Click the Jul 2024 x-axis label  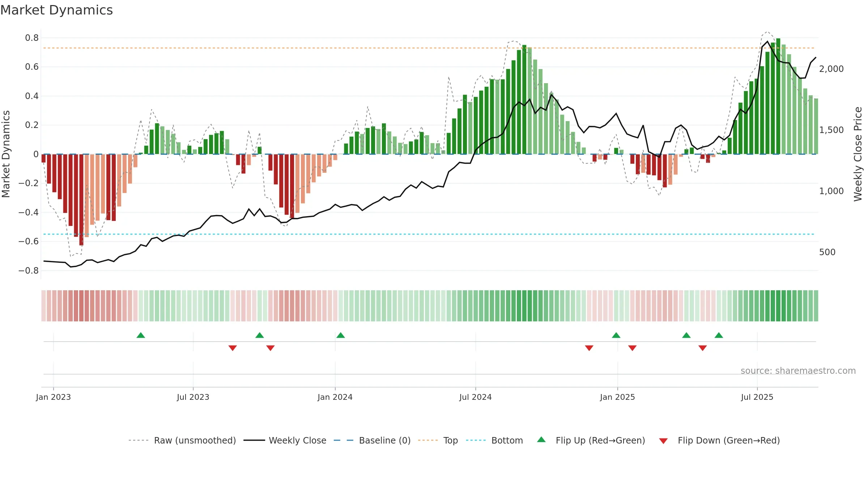[476, 397]
